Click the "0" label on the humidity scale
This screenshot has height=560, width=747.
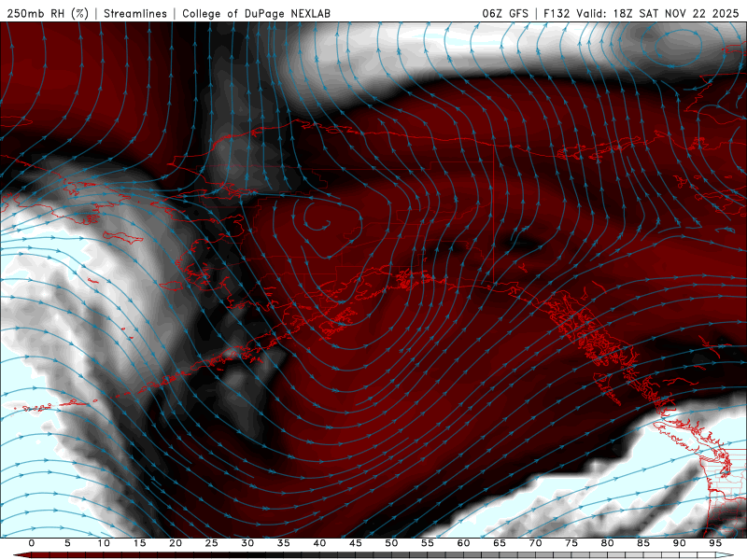[x=32, y=543]
